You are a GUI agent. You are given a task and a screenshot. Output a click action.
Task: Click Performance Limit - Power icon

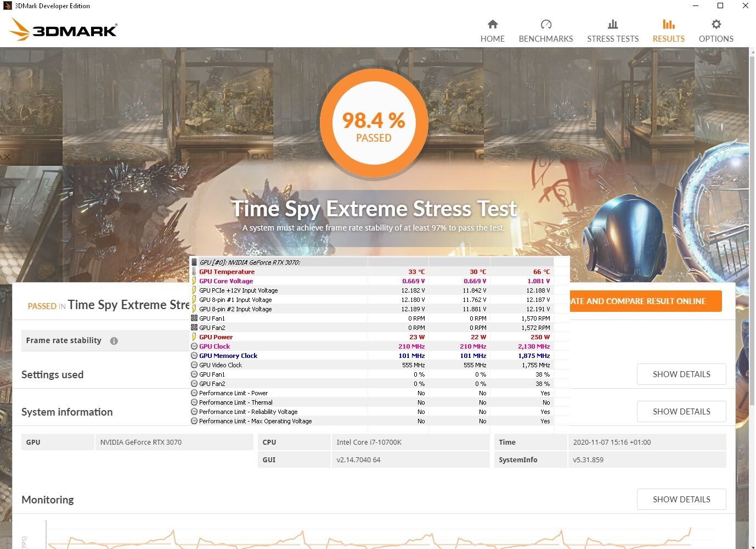[x=194, y=393]
